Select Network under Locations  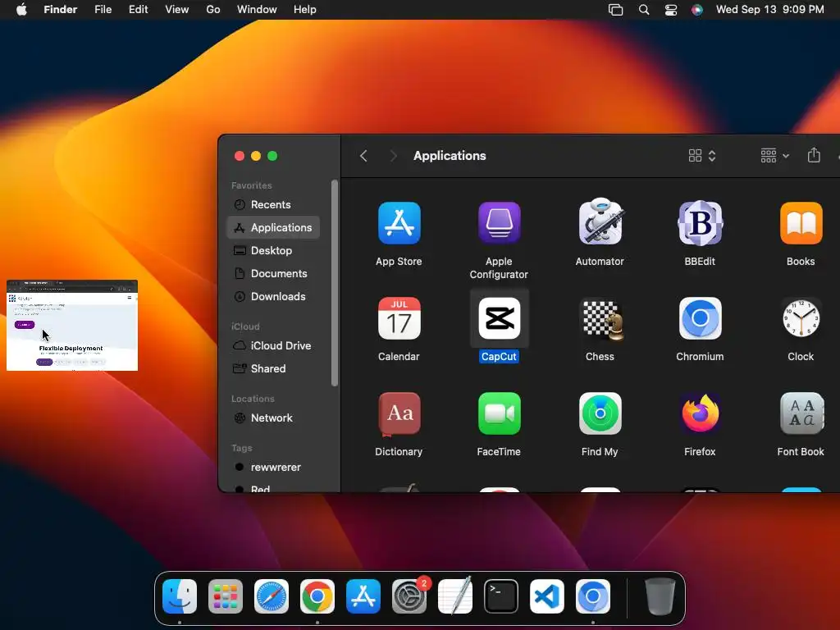pyautogui.click(x=273, y=418)
